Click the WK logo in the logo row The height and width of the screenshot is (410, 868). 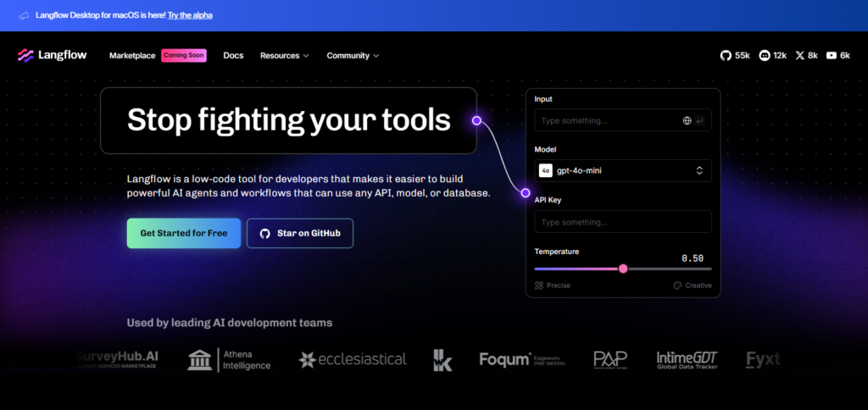point(442,360)
